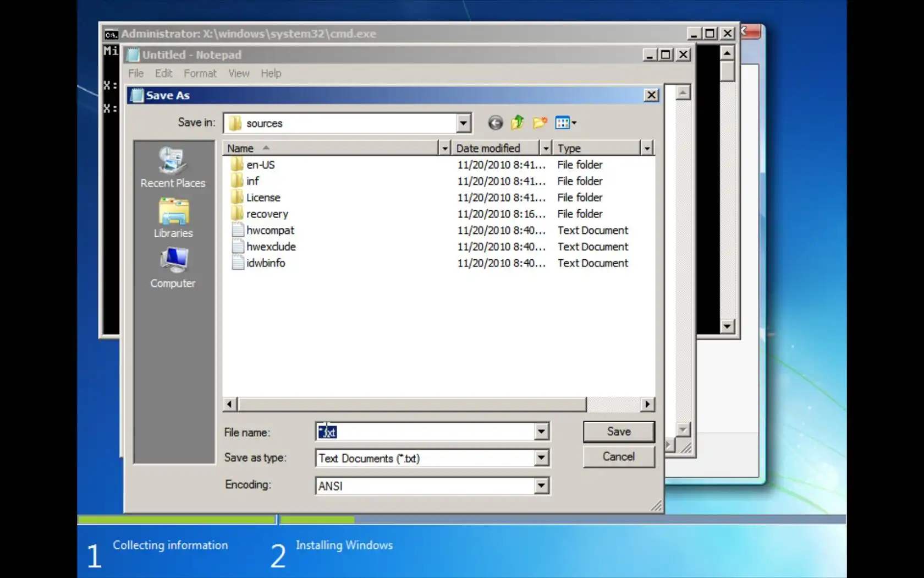This screenshot has width=924, height=578.
Task: Click the cmd window scroll down arrow
Action: pyautogui.click(x=727, y=326)
